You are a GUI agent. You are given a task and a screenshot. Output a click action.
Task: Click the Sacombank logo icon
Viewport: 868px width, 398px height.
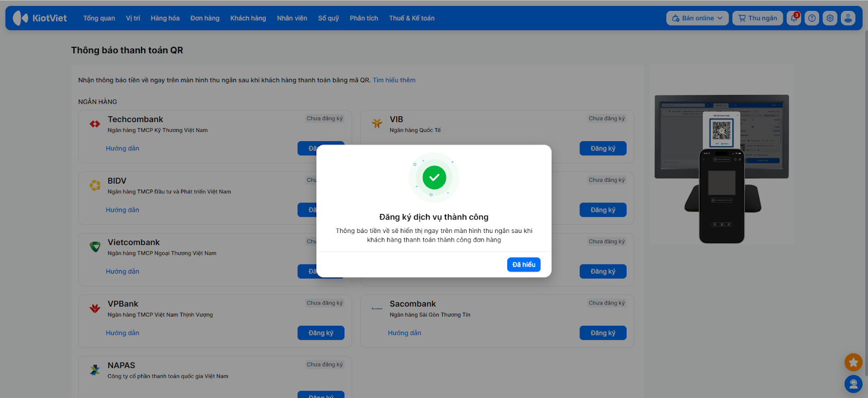377,308
